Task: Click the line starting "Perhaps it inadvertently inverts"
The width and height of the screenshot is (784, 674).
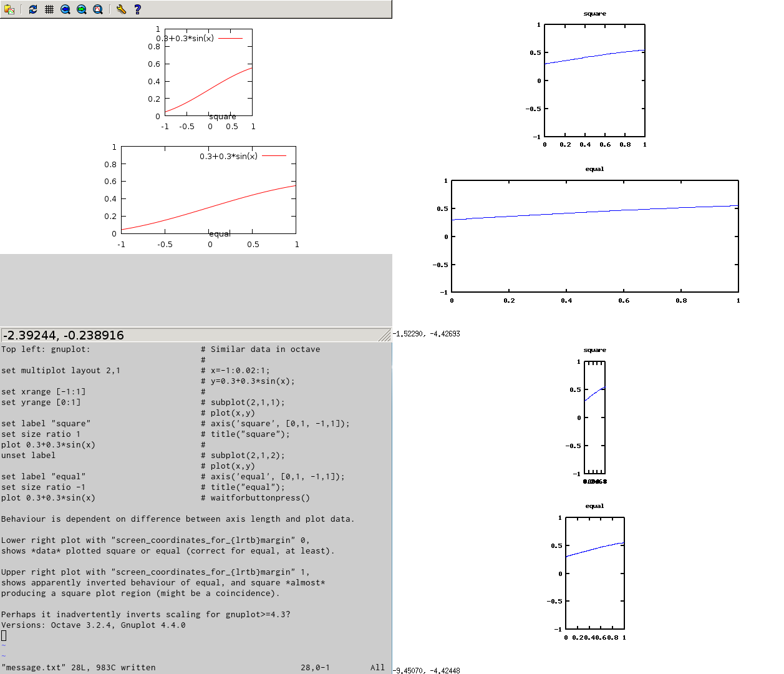Action: [146, 615]
